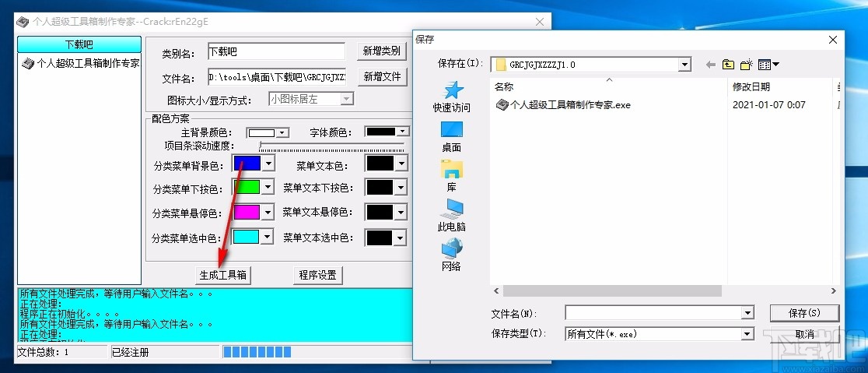868x373 pixels.
Task: Open the view menu icon in Save dialog
Action: click(x=768, y=65)
